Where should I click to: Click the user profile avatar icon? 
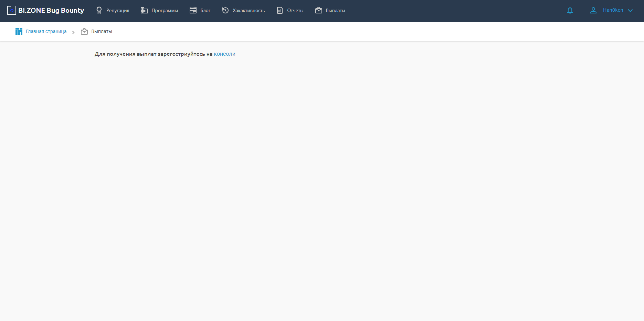tap(593, 10)
